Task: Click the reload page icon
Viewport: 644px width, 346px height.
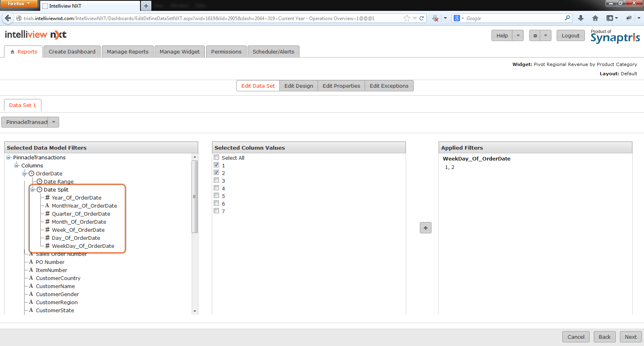Action: tap(422, 18)
